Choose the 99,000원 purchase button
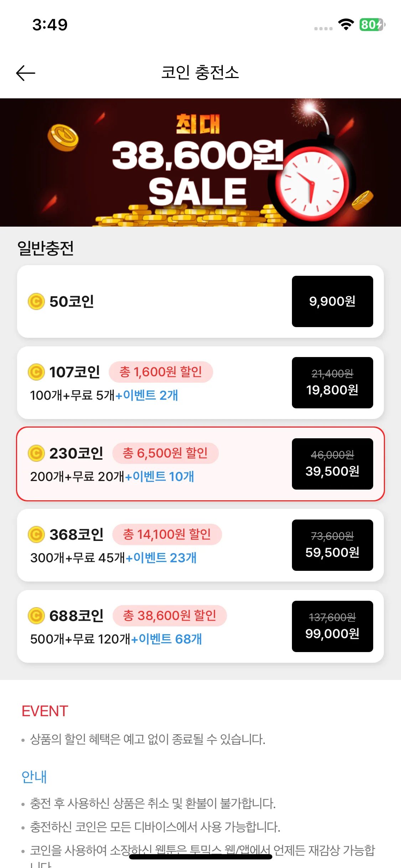 click(333, 626)
